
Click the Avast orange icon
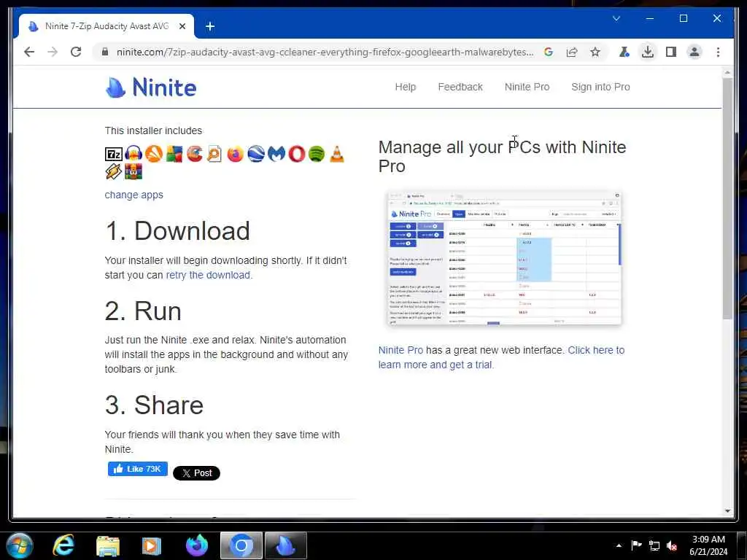point(154,154)
